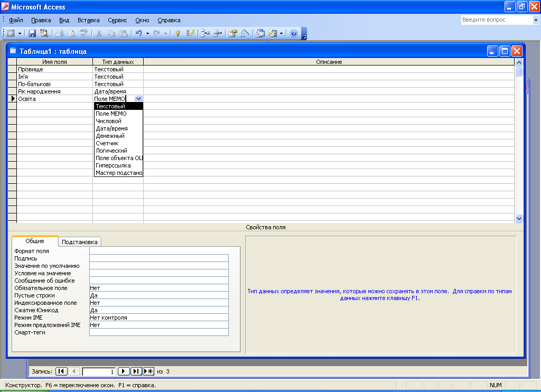
Task: Open the Вставка menu
Action: (x=88, y=20)
